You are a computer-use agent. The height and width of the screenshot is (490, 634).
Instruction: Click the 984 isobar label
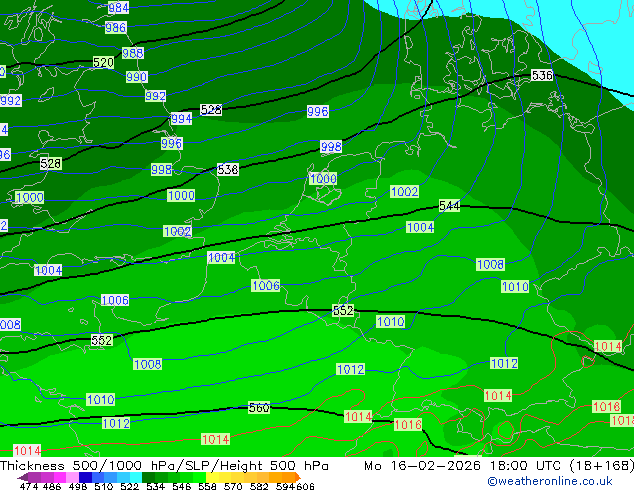[x=118, y=8]
